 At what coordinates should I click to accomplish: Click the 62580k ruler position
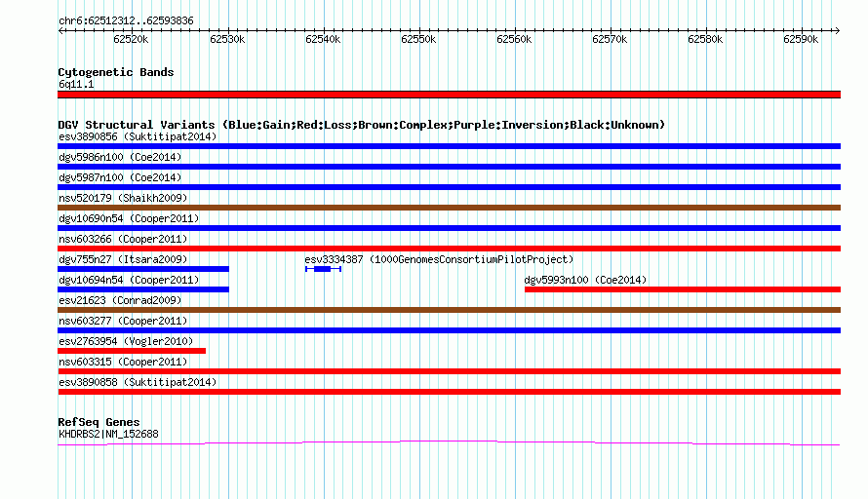tap(705, 39)
